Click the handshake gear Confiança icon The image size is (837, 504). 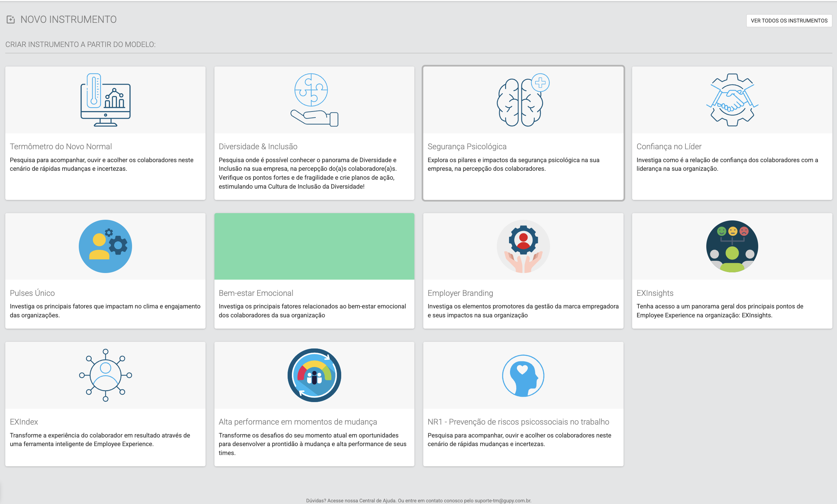732,100
